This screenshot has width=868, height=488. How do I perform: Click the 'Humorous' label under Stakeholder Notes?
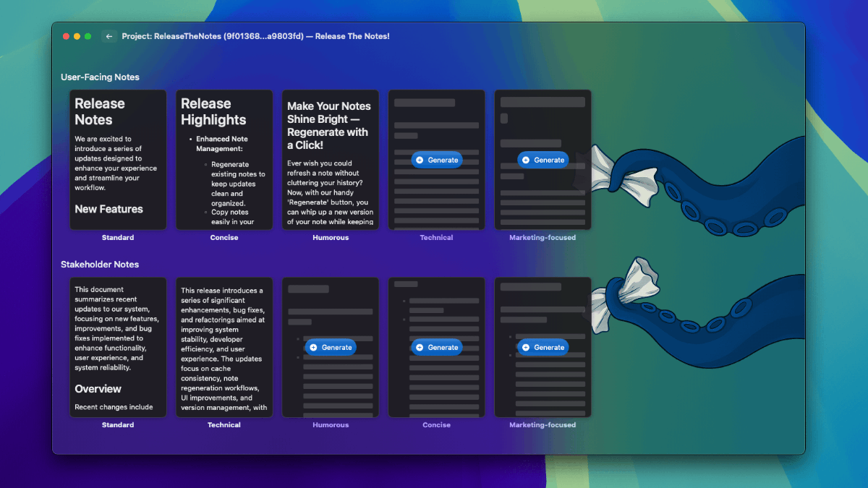pos(331,425)
